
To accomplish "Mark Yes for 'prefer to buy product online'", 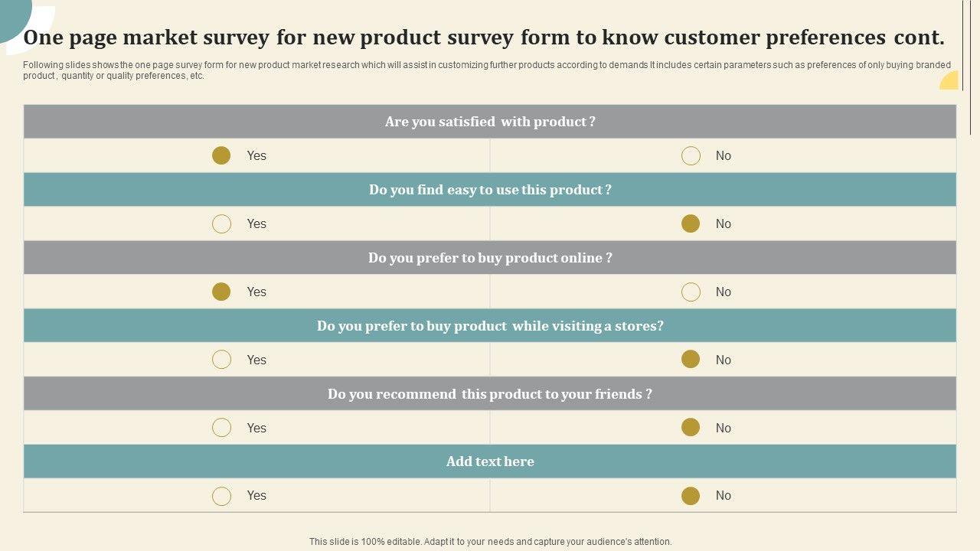I will pos(221,292).
